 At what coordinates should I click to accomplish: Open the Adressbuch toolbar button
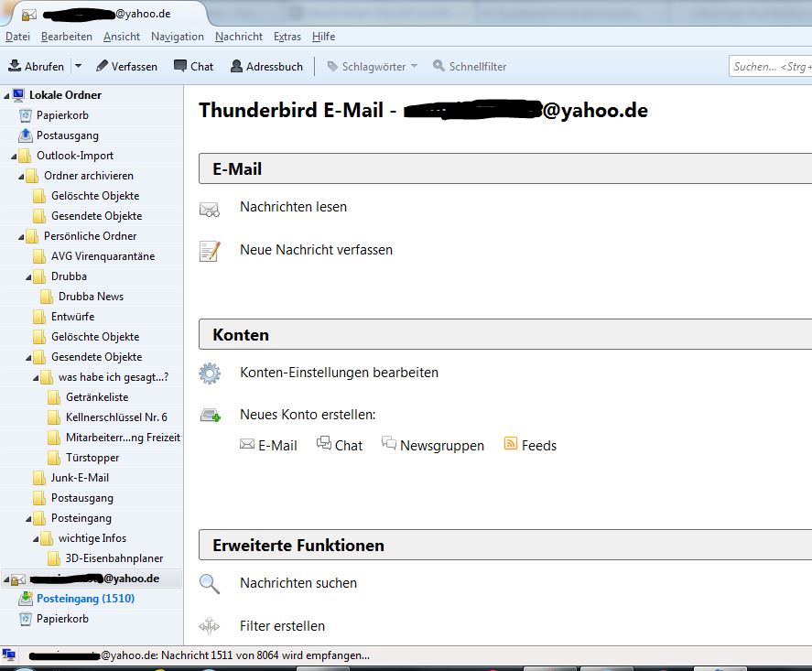click(x=266, y=66)
